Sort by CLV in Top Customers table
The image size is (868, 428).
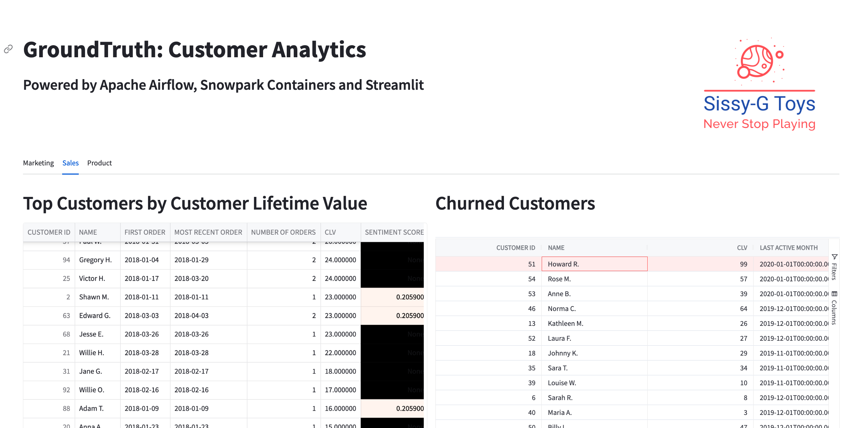(331, 232)
